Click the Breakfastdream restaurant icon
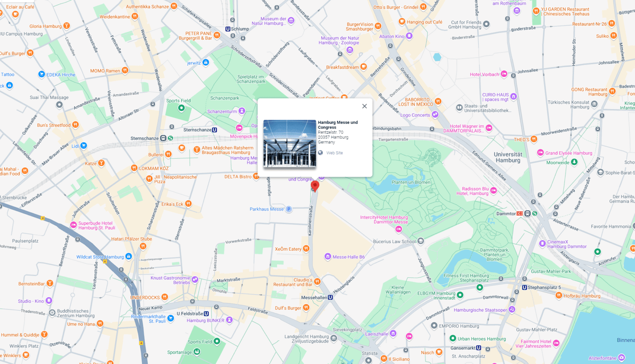The height and width of the screenshot is (364, 635). click(x=363, y=67)
